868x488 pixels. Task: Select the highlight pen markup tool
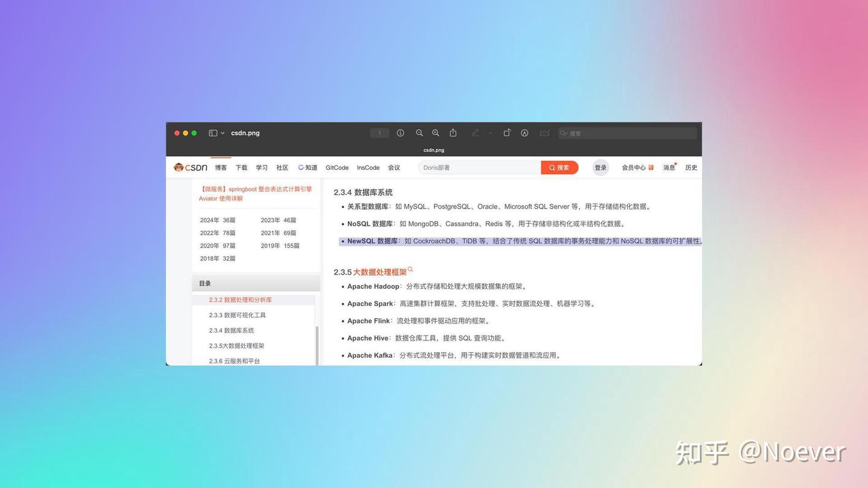tap(475, 133)
